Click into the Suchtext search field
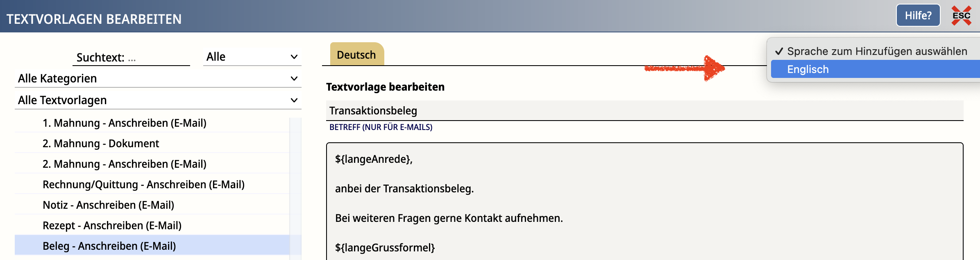The height and width of the screenshot is (260, 980). click(132, 57)
